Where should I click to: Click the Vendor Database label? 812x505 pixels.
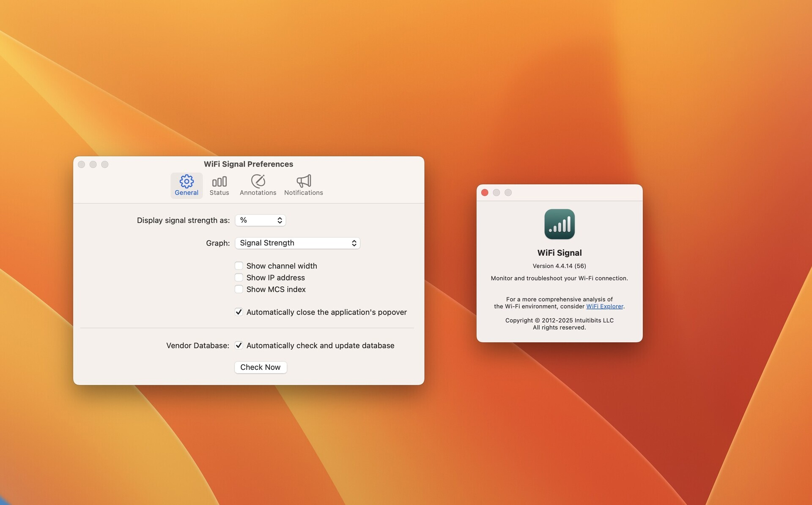click(x=198, y=346)
